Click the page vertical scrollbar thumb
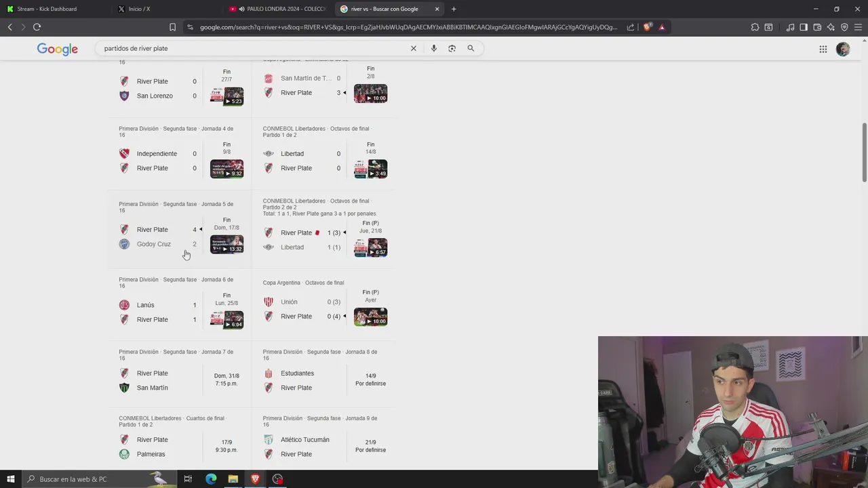The height and width of the screenshot is (488, 868). pyautogui.click(x=865, y=152)
